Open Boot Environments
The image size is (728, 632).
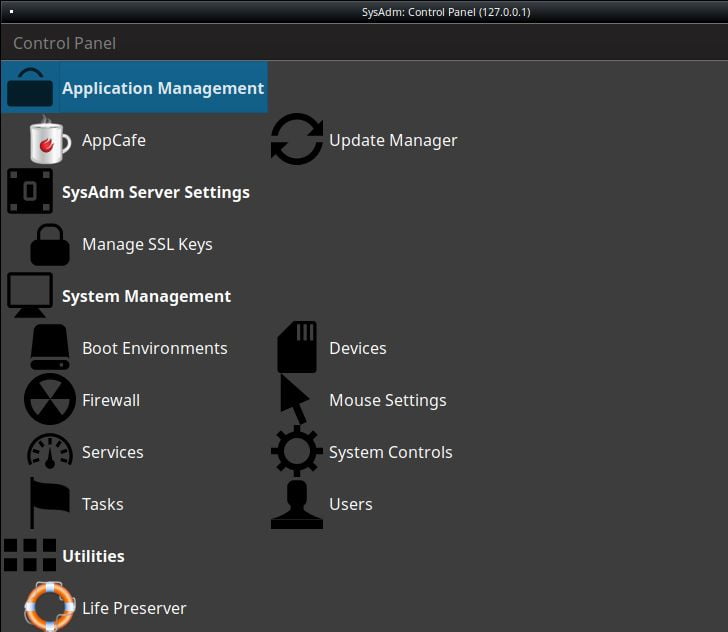tap(155, 348)
